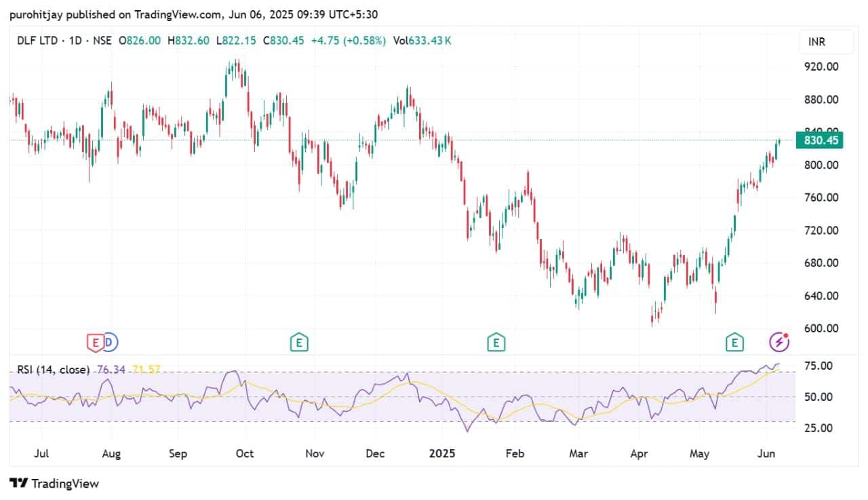Click the purple lightning bolt event icon
This screenshot has width=868, height=500.
(780, 343)
